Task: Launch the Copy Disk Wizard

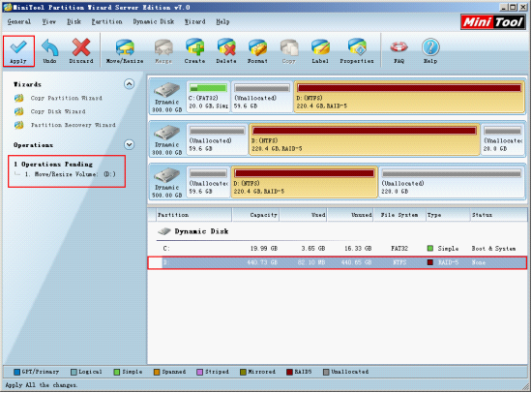Action: pyautogui.click(x=58, y=111)
